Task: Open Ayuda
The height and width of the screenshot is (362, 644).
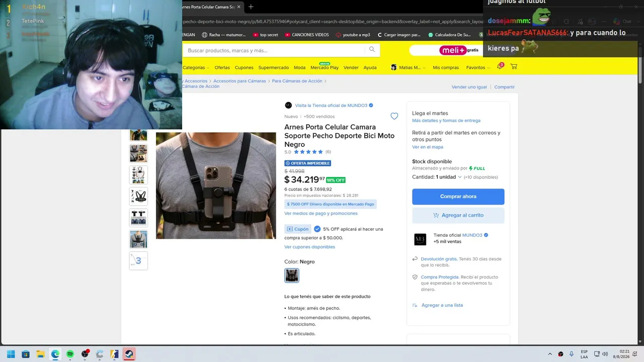Action: pyautogui.click(x=370, y=67)
